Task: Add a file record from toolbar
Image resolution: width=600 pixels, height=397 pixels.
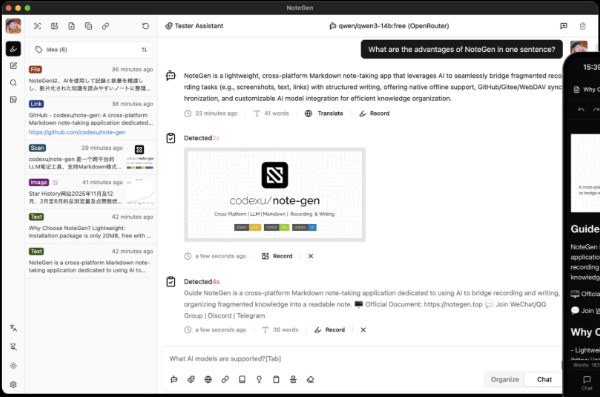Action: (x=72, y=26)
